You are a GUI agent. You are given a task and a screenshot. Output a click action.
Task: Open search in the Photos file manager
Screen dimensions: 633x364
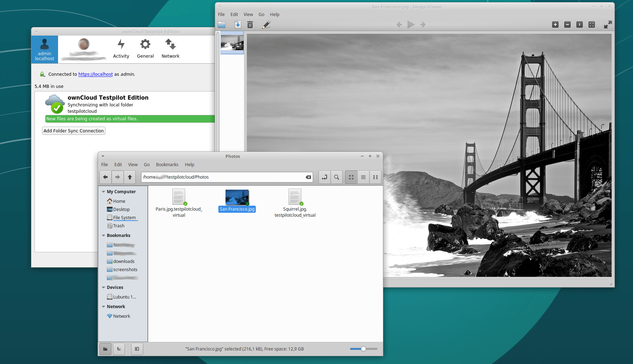(336, 177)
